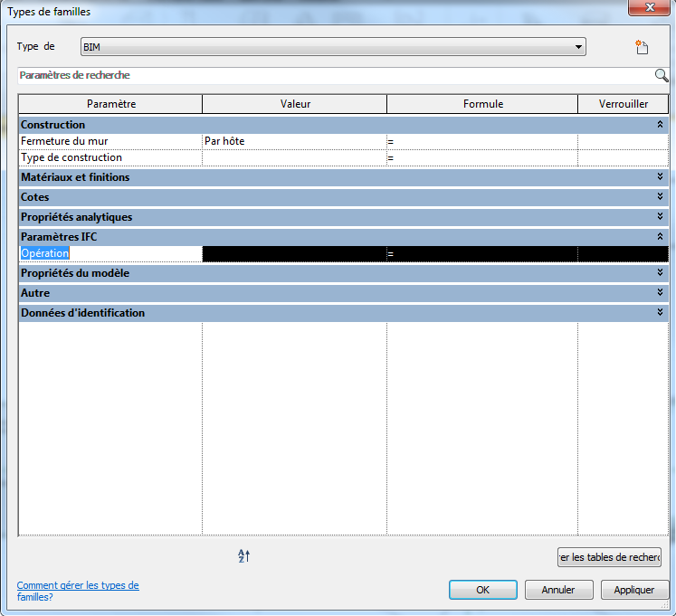
Task: Click the new family type icon
Action: pyautogui.click(x=642, y=48)
